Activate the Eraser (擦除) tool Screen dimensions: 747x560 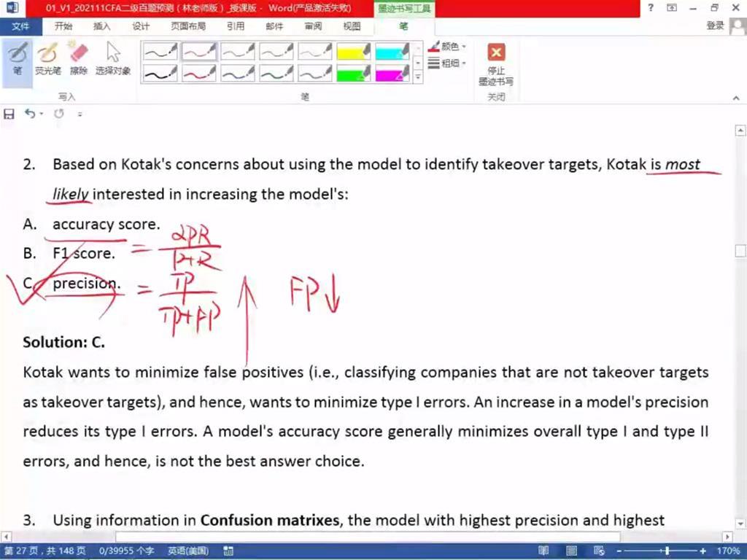(79, 59)
